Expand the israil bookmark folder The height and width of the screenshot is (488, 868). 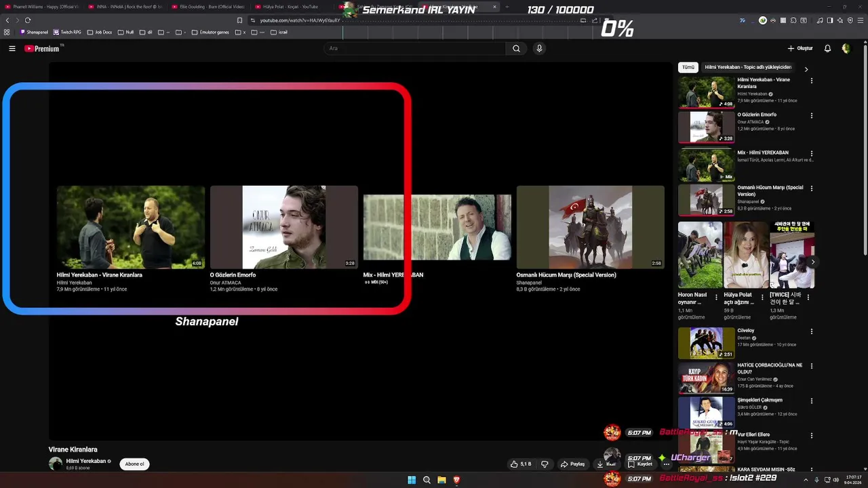[x=278, y=32]
